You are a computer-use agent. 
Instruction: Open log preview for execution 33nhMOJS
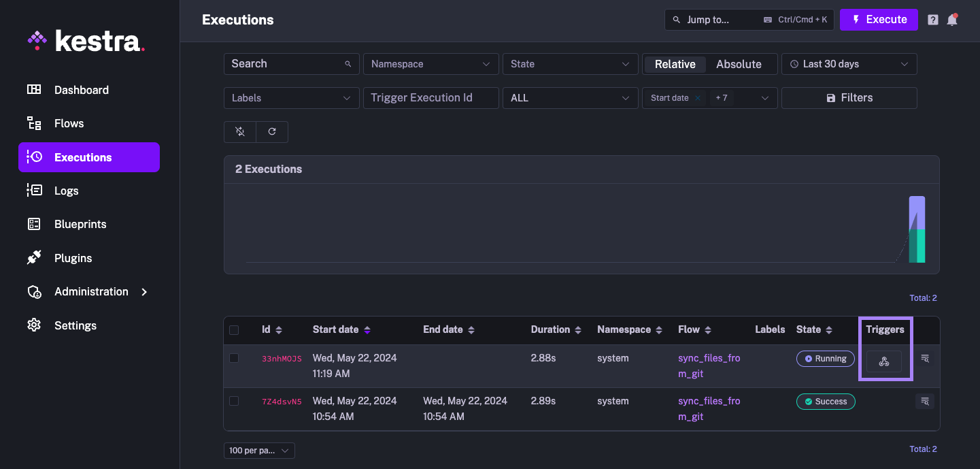[x=924, y=359]
